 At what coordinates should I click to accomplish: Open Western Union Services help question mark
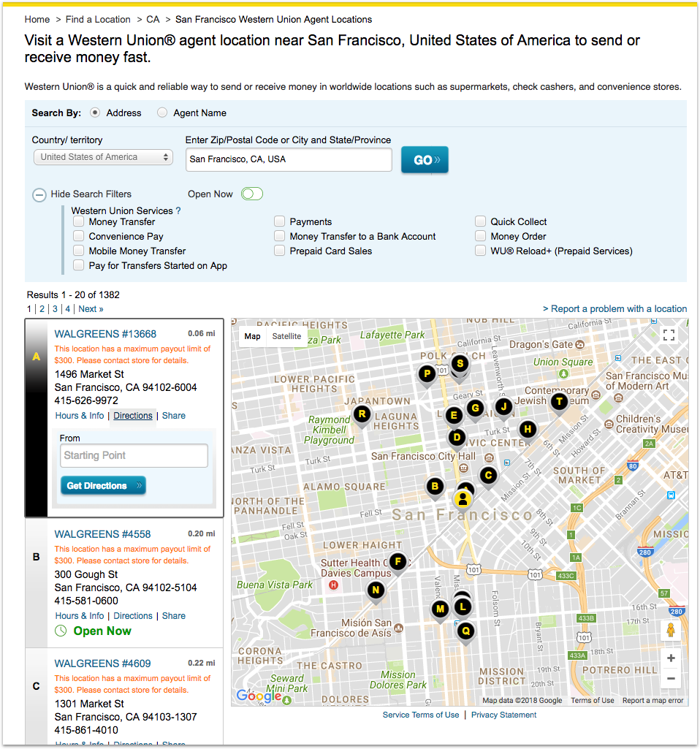[x=178, y=210]
